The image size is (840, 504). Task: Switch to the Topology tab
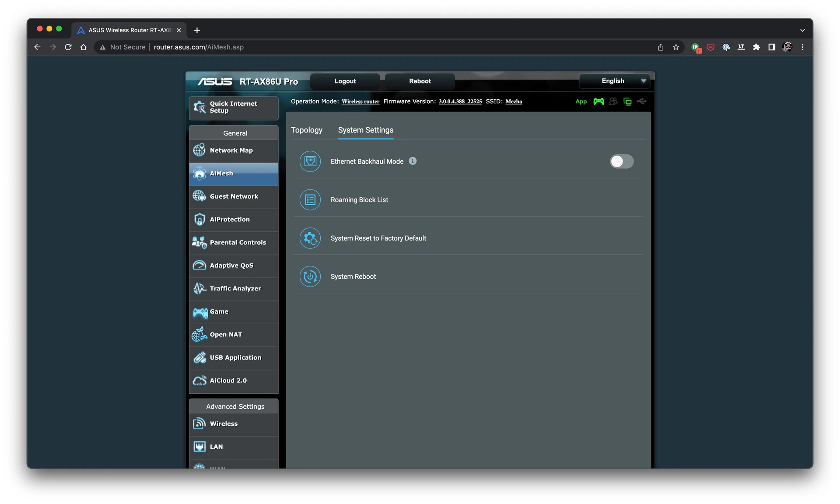pyautogui.click(x=307, y=130)
